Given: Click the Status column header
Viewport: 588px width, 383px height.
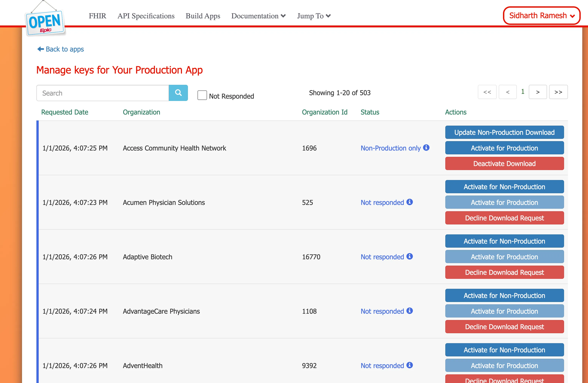Looking at the screenshot, I should click(x=370, y=112).
